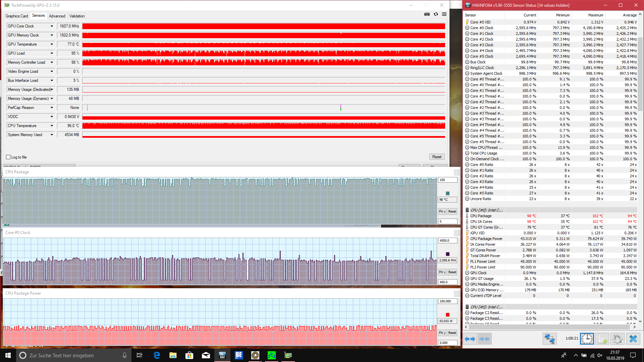Enable the Log to file checkbox
Image resolution: width=644 pixels, height=362 pixels.
click(x=8, y=157)
